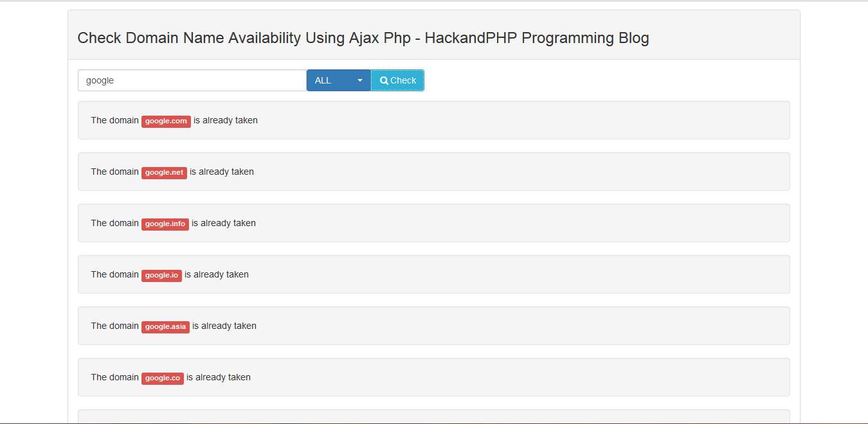The image size is (868, 424).
Task: Click the google.co red label
Action: (x=163, y=378)
